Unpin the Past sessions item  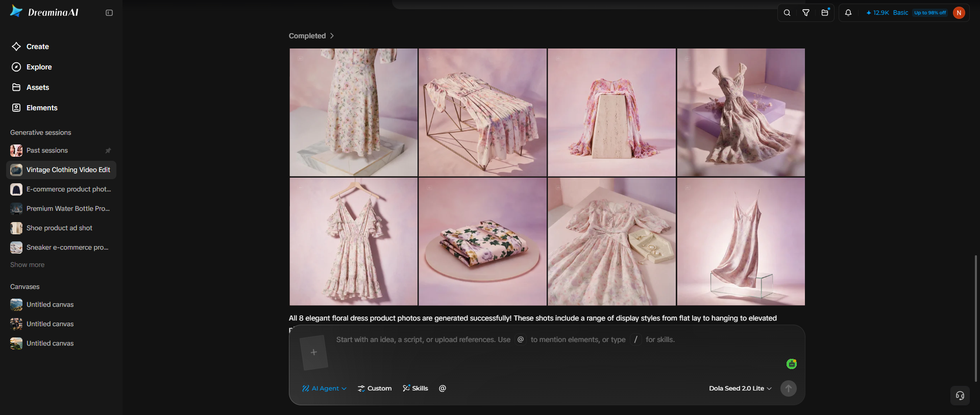point(108,151)
